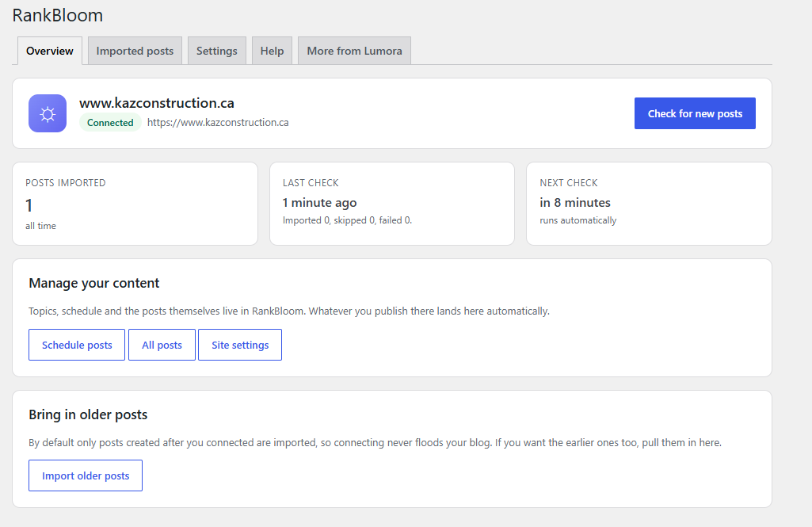
Task: Click the NEXT CHECK label
Action: (x=569, y=183)
